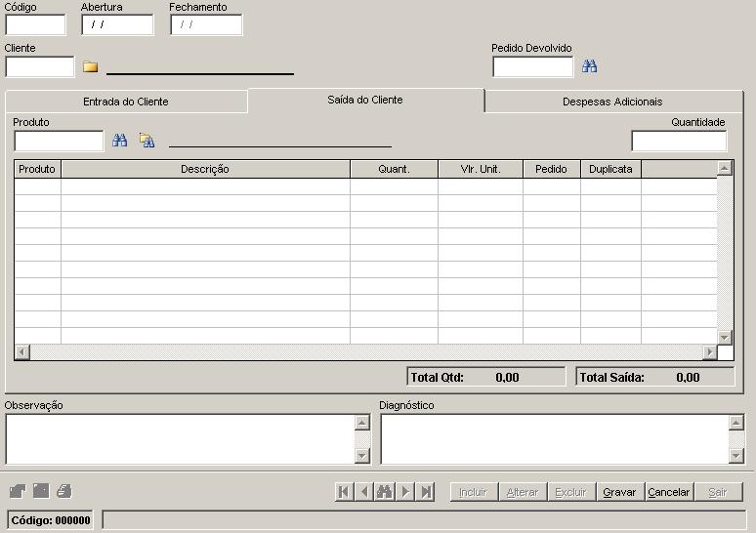Screen dimensions: 756x533
Task: Click the record search binoculars in navigation bar
Action: [385, 492]
